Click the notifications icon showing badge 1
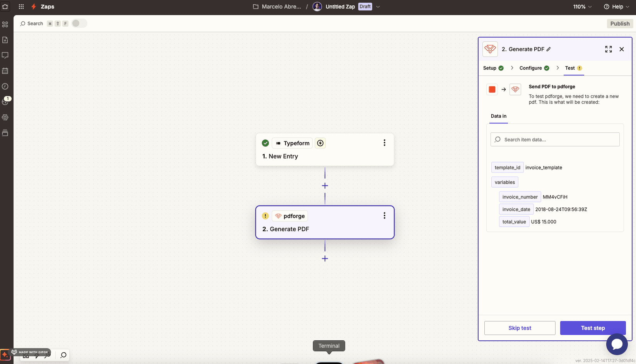Image resolution: width=636 pixels, height=364 pixels. [5, 102]
